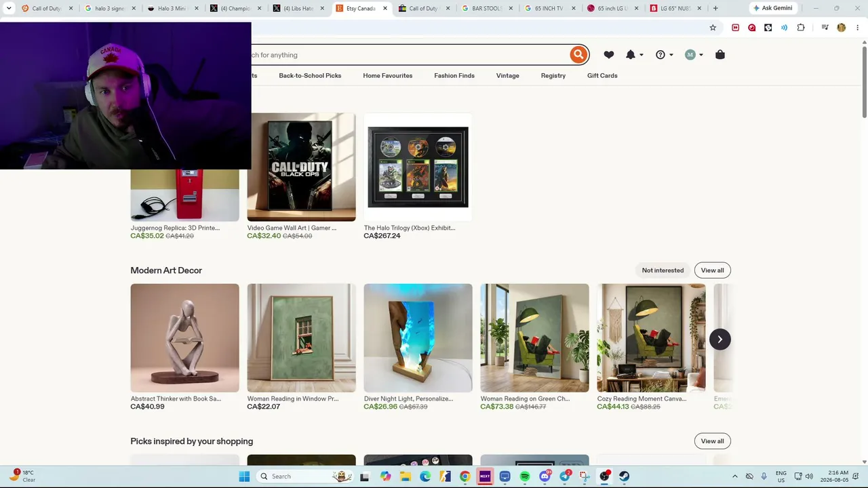868x488 pixels.
Task: Open Call of Duty Black Ops wall art thumbnail
Action: pyautogui.click(x=302, y=167)
